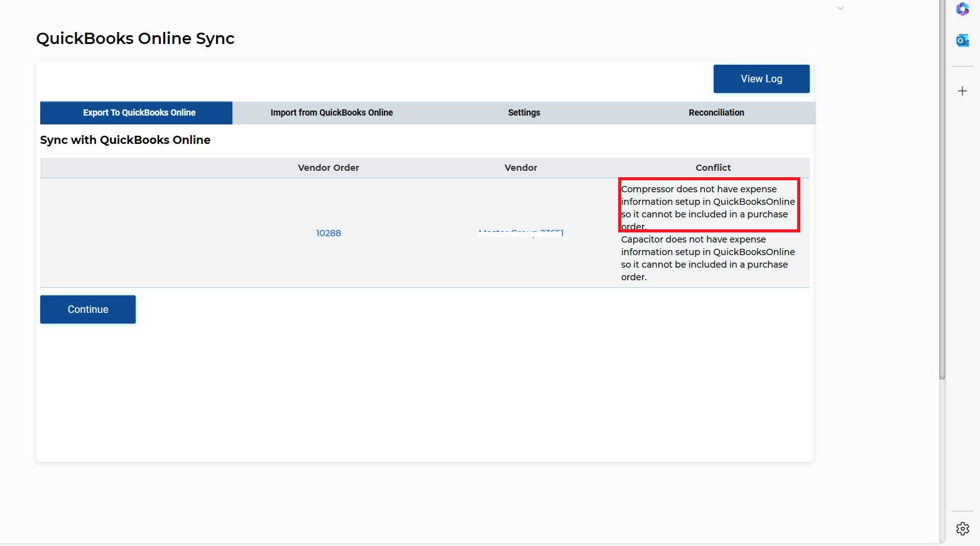Open vendor order 10288 link
Image resolution: width=980 pixels, height=546 pixels.
(x=329, y=233)
